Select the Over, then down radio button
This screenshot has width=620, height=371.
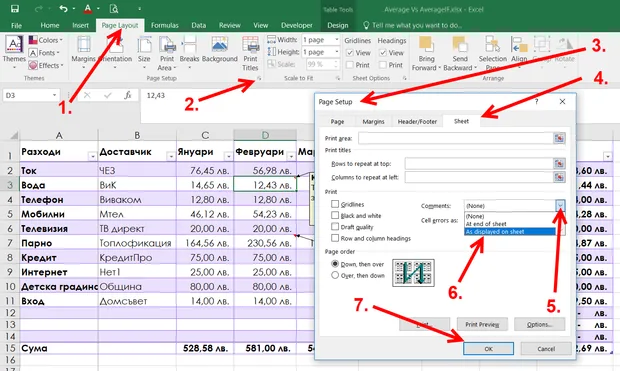(x=335, y=275)
